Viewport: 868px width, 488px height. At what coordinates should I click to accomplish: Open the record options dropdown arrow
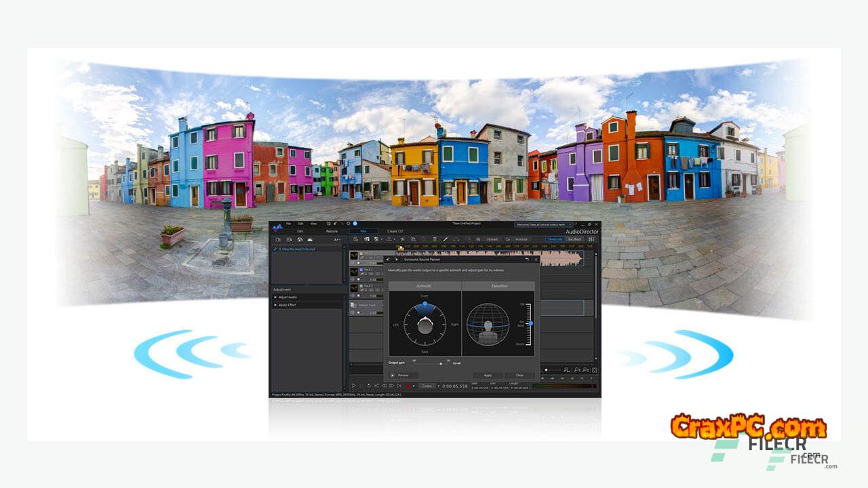(x=414, y=386)
